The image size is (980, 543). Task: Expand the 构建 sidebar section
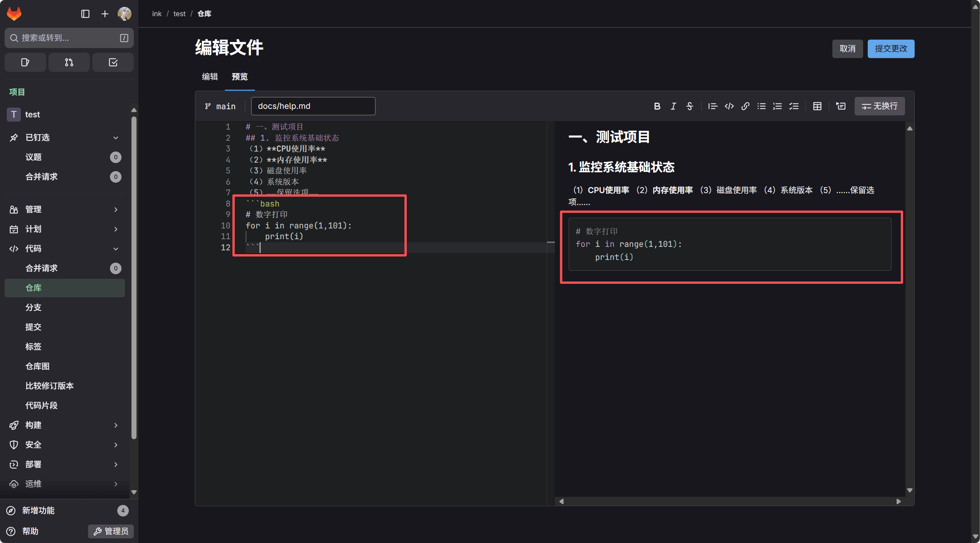115,425
